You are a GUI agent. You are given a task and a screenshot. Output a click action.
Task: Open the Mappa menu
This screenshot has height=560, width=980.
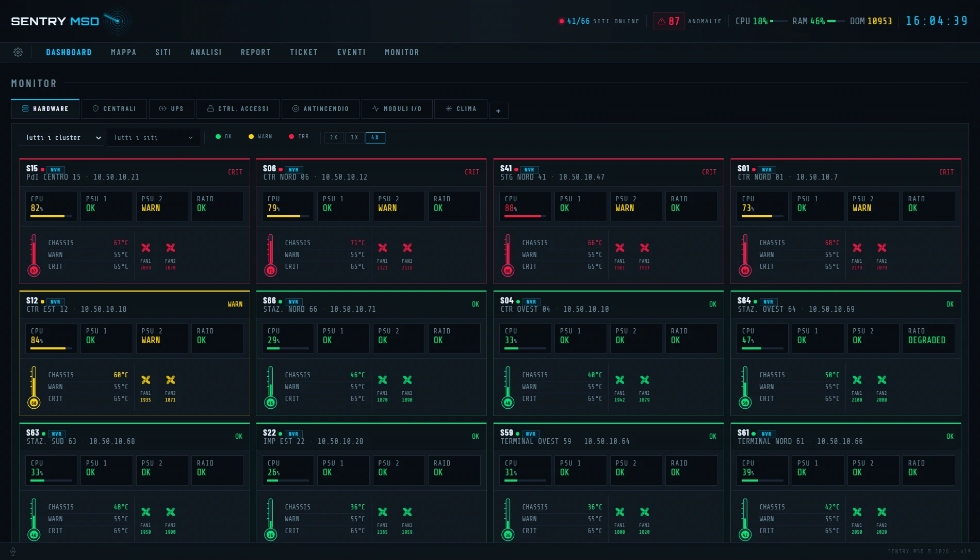pos(123,52)
